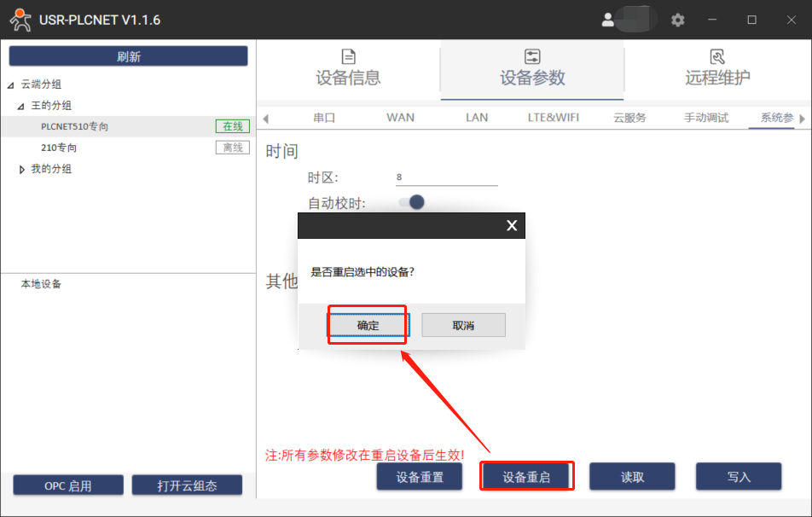The image size is (812, 517).
Task: Click the USR-PLCNET app logo icon
Action: pyautogui.click(x=19, y=20)
